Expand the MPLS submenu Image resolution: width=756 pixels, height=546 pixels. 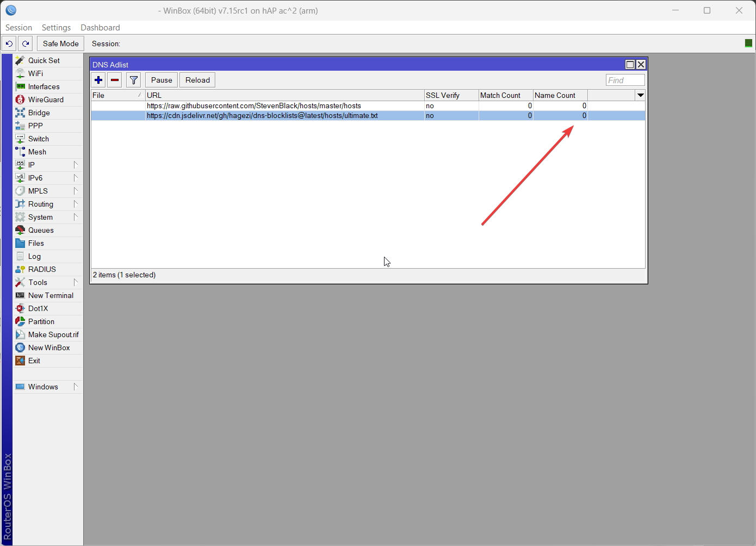(x=48, y=191)
